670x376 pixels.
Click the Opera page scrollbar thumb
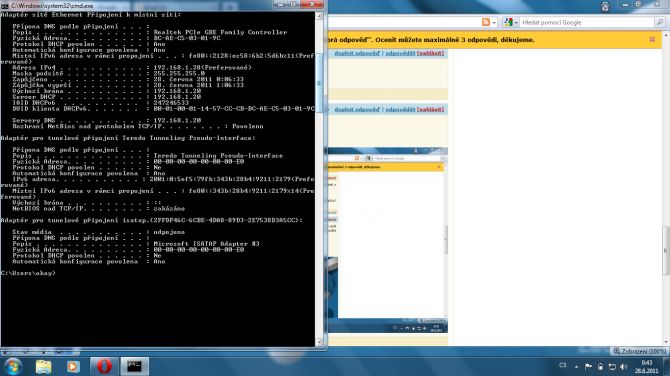tap(666, 251)
